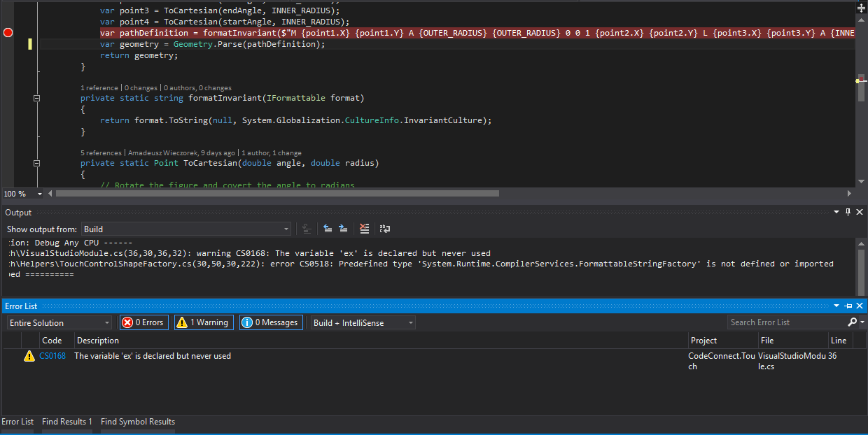The width and height of the screenshot is (868, 435).
Task: Click the yellow warning triangle next to CS0168
Action: pos(29,356)
